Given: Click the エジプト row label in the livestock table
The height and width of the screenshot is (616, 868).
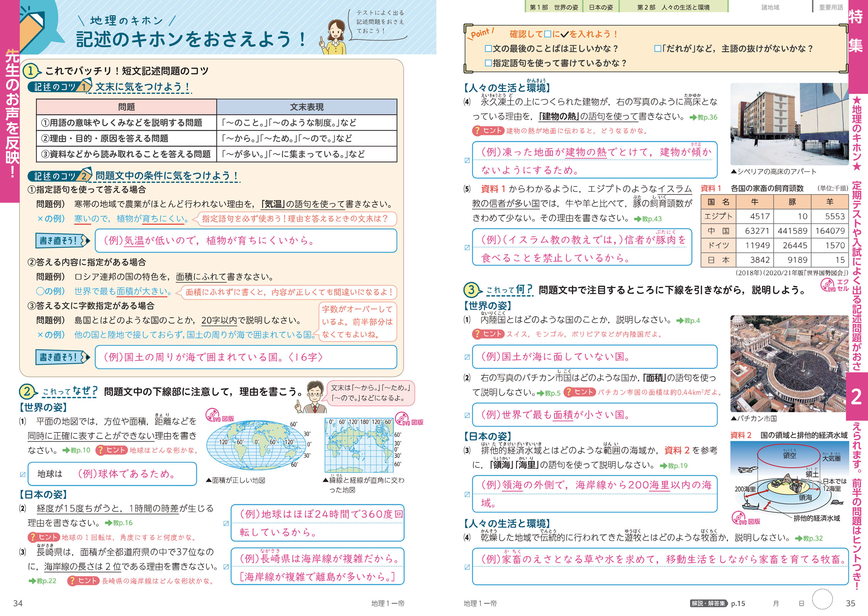Looking at the screenshot, I should tap(718, 216).
